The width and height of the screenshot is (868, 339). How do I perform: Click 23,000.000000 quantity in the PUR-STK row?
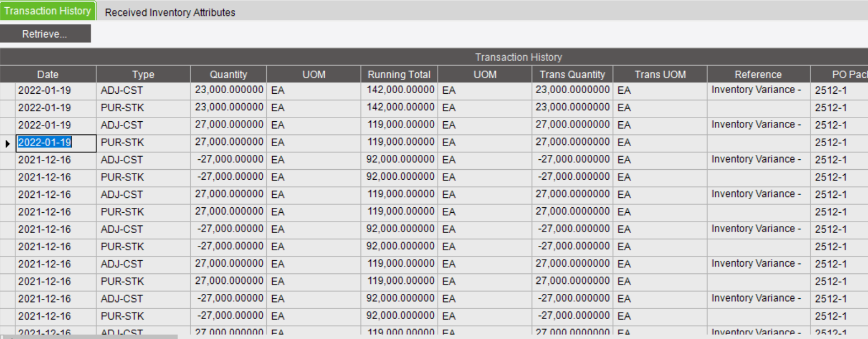(229, 107)
